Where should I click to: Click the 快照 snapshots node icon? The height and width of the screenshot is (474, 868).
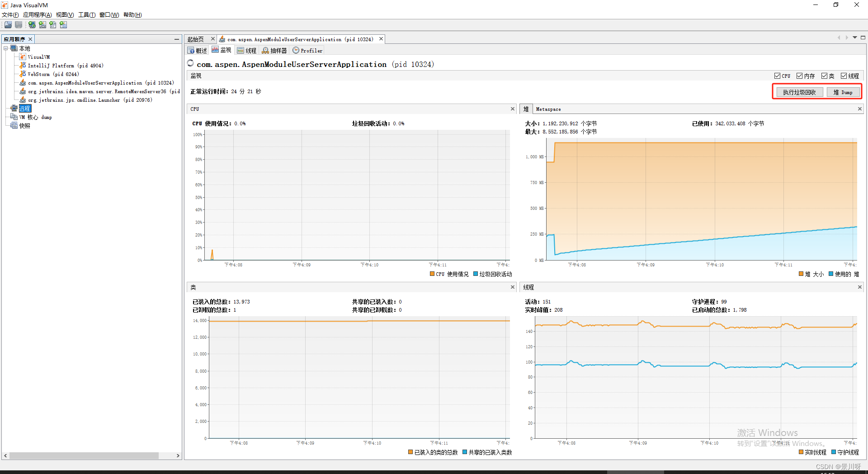pyautogui.click(x=14, y=126)
